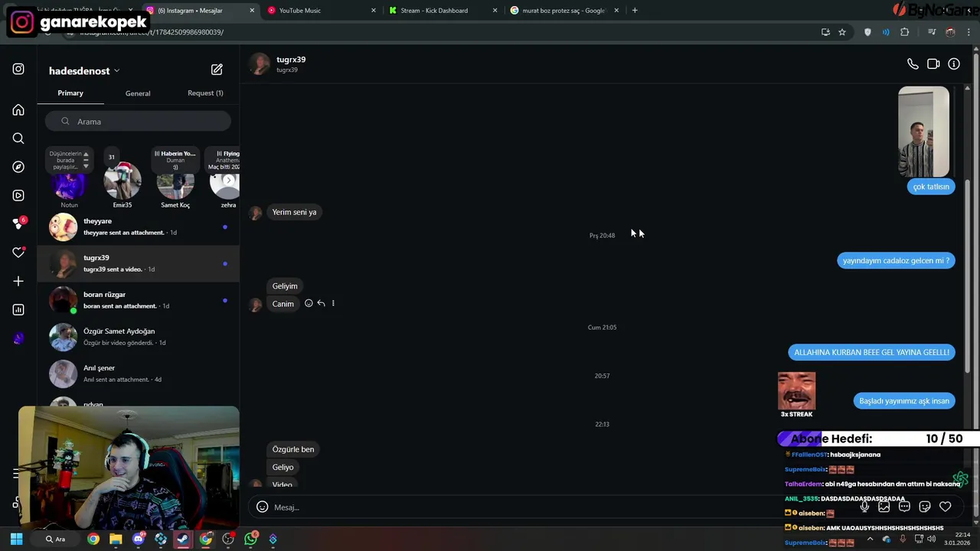Open File Explorer from taskbar
The width and height of the screenshot is (980, 551).
[116, 539]
